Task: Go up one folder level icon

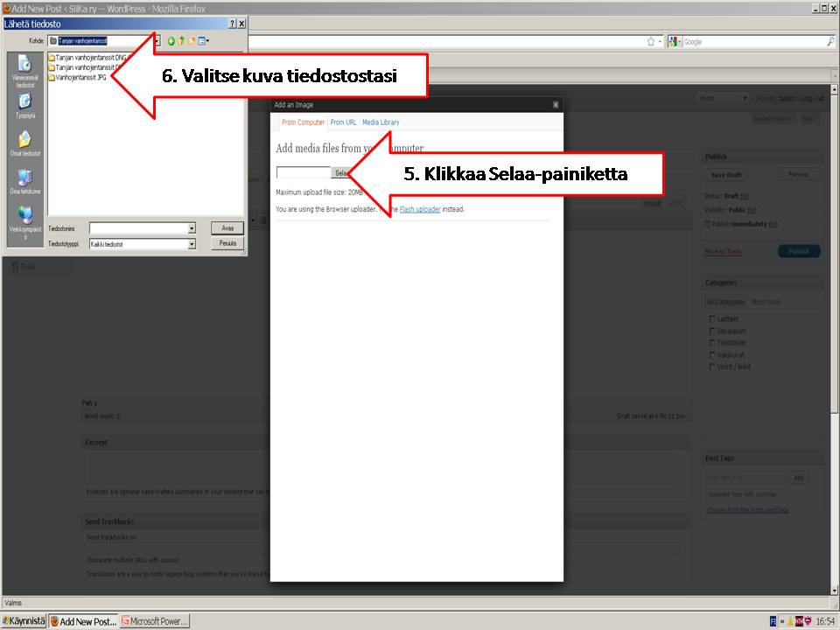Action: [181, 41]
